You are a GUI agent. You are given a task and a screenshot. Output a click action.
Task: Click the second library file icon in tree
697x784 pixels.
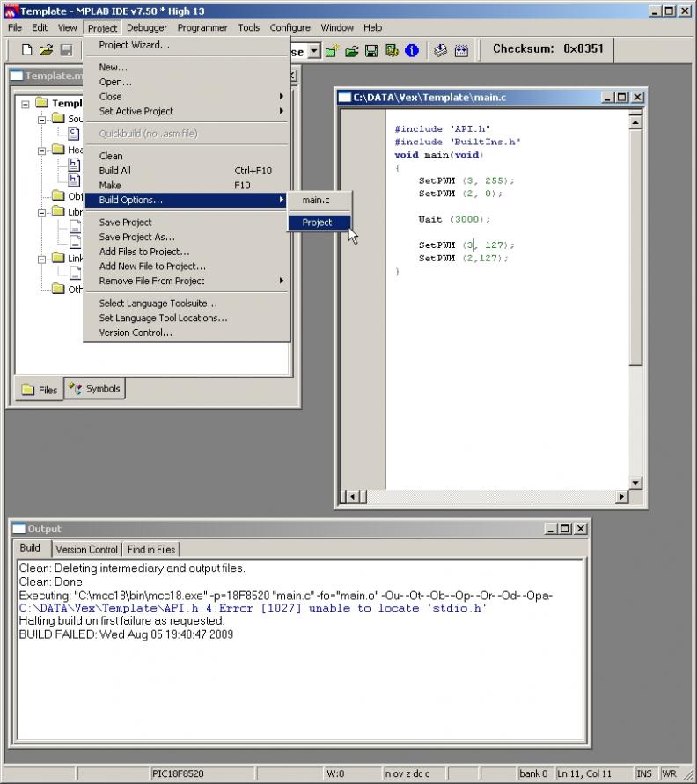[x=75, y=242]
